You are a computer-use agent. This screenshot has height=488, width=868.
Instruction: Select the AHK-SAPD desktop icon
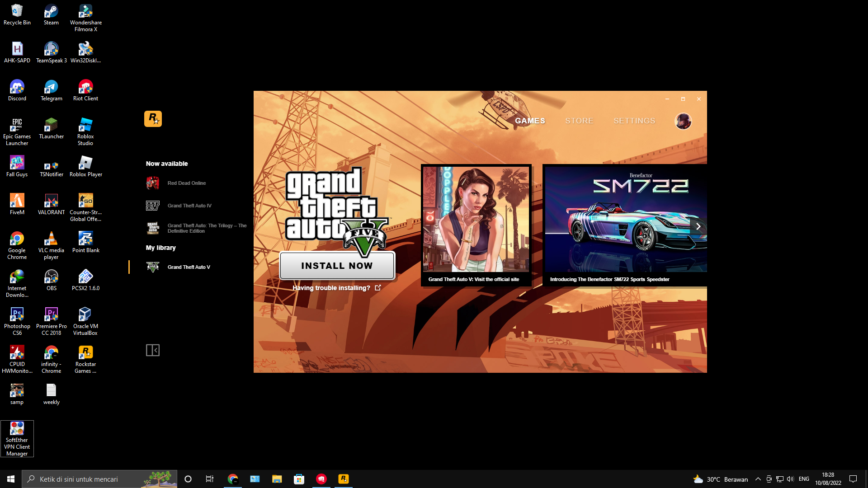(17, 53)
